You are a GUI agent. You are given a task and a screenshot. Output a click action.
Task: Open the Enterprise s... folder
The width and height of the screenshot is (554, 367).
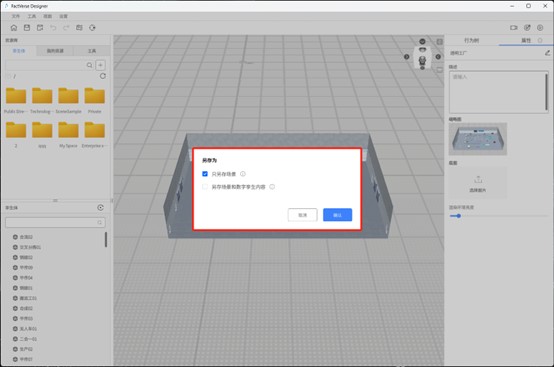point(94,135)
